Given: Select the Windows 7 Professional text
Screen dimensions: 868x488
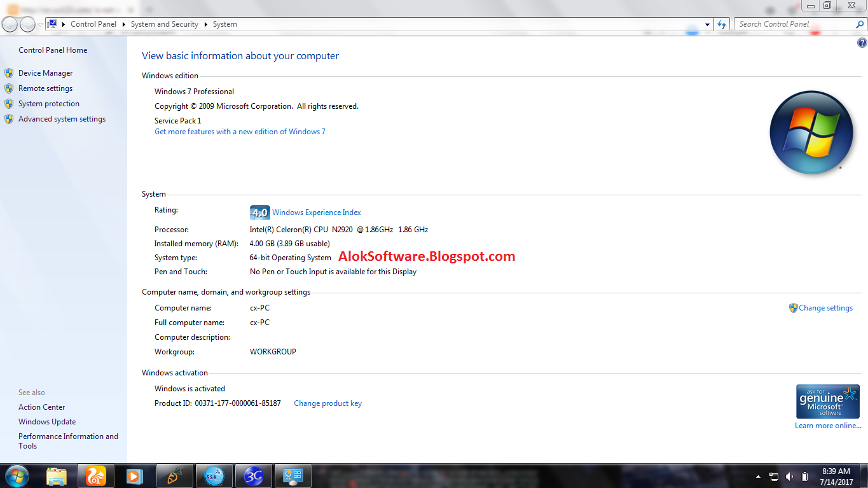Looking at the screenshot, I should coord(194,92).
